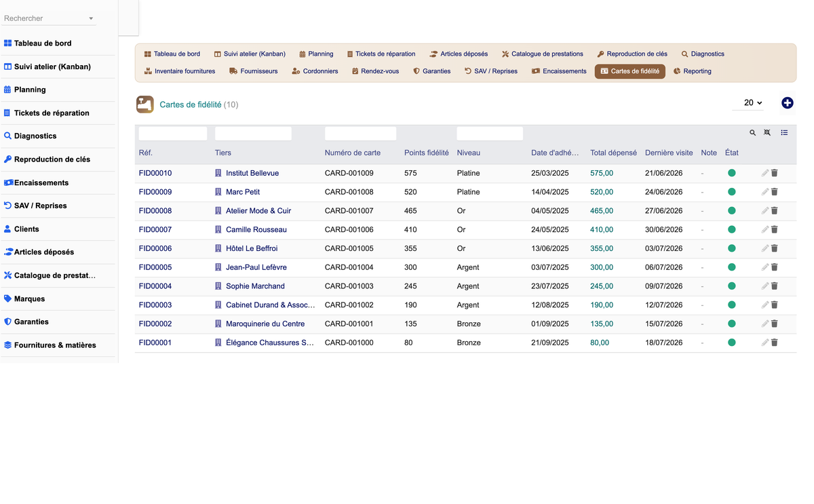The width and height of the screenshot is (814, 504).
Task: Click green status dot of FID00010
Action: (732, 173)
